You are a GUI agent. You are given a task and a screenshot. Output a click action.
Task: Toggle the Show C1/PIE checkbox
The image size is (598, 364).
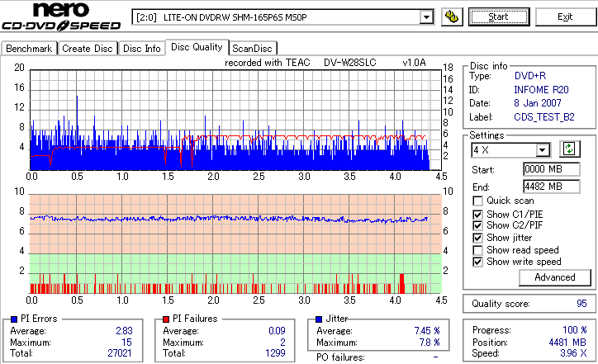[x=477, y=215]
